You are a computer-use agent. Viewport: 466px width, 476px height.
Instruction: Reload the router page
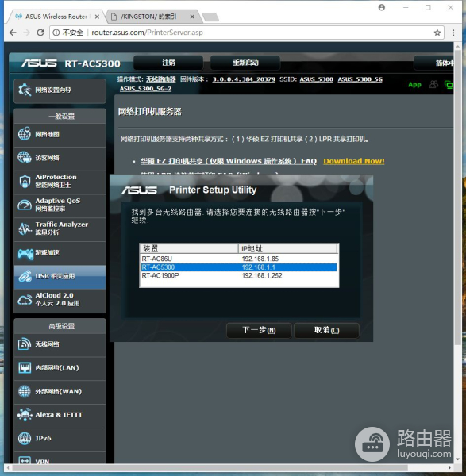[40, 33]
